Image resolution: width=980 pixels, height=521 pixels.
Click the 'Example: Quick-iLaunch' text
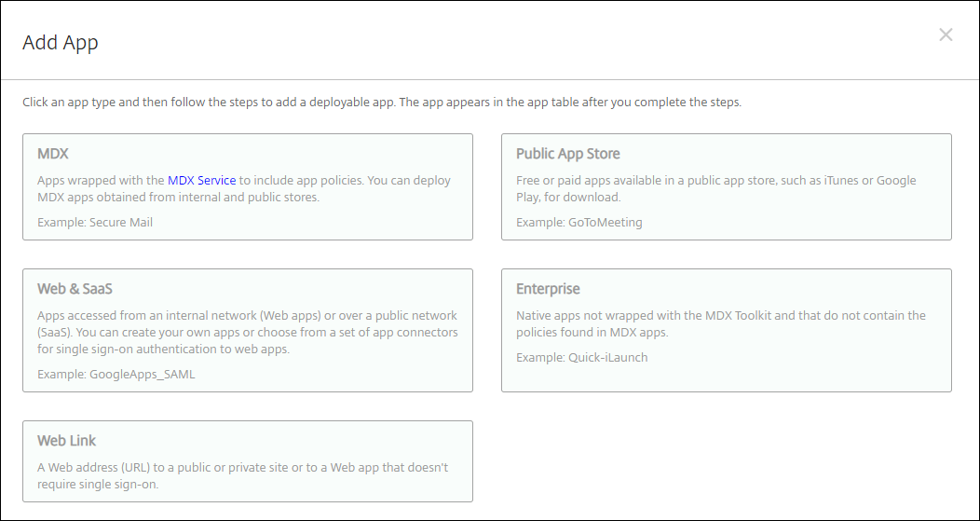click(x=581, y=357)
